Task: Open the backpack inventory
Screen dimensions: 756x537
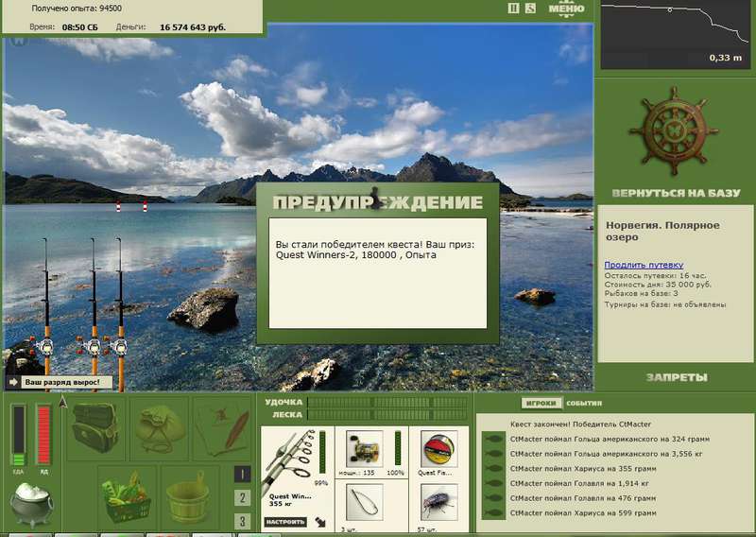Action: tap(95, 427)
